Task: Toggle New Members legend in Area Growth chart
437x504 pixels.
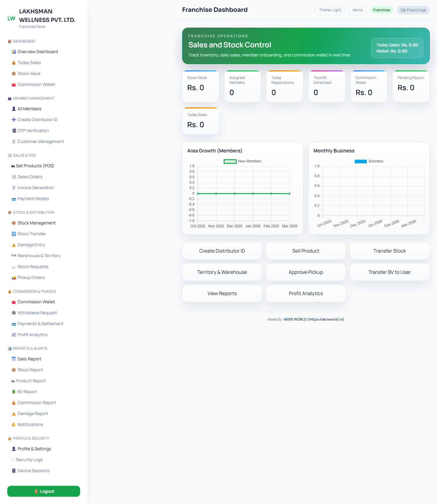Action: (x=242, y=161)
